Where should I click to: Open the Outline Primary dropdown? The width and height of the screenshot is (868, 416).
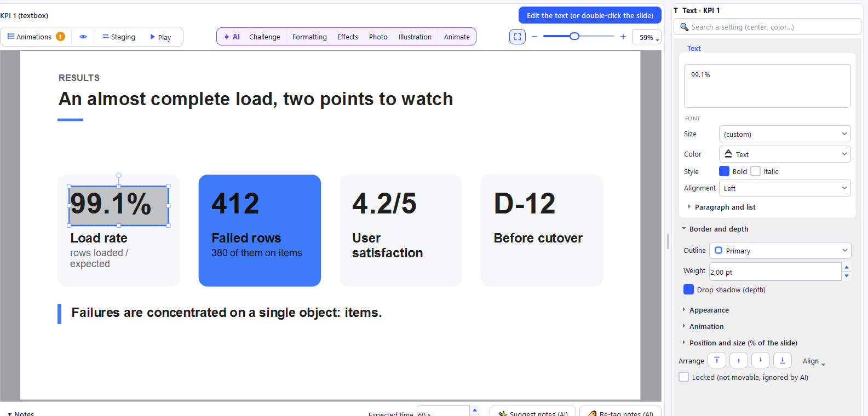(x=780, y=251)
